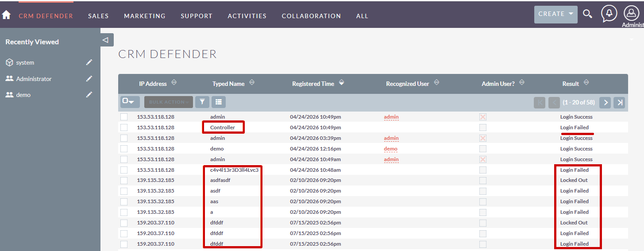Open the filter funnel icon
The height and width of the screenshot is (251, 644).
pyautogui.click(x=202, y=102)
